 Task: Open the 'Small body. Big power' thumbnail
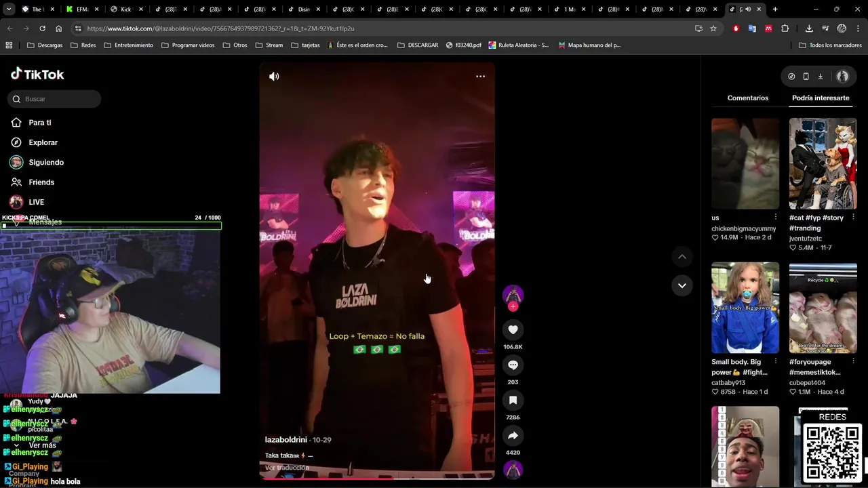(745, 308)
